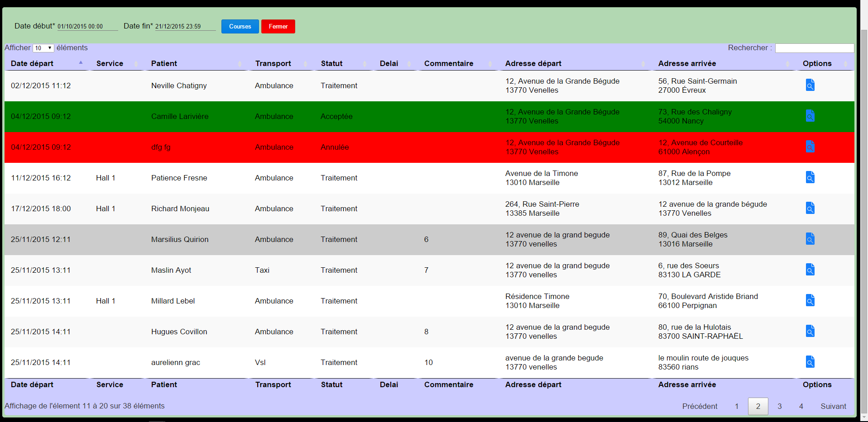The height and width of the screenshot is (422, 868).
Task: Select patient name Patience Fresne
Action: pos(179,178)
